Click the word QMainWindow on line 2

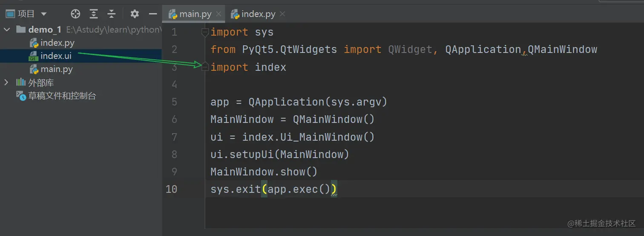click(562, 50)
